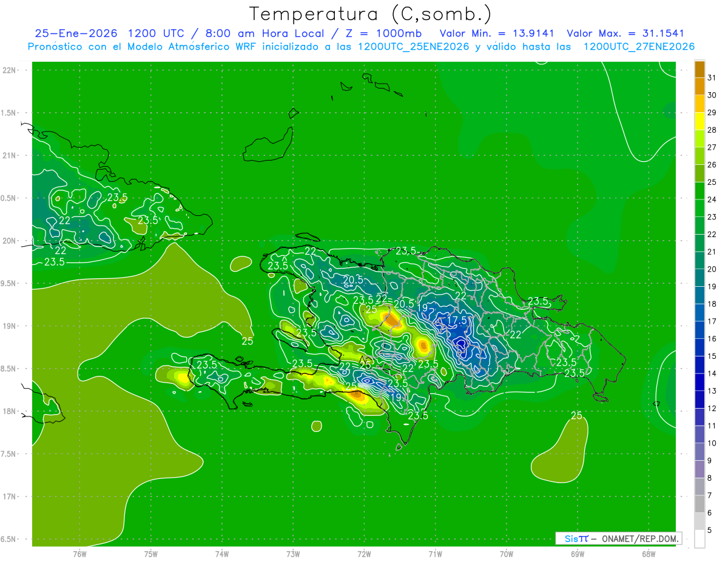The width and height of the screenshot is (728, 562).
Task: Click the '73W' longitude axis label
Action: pyautogui.click(x=293, y=554)
